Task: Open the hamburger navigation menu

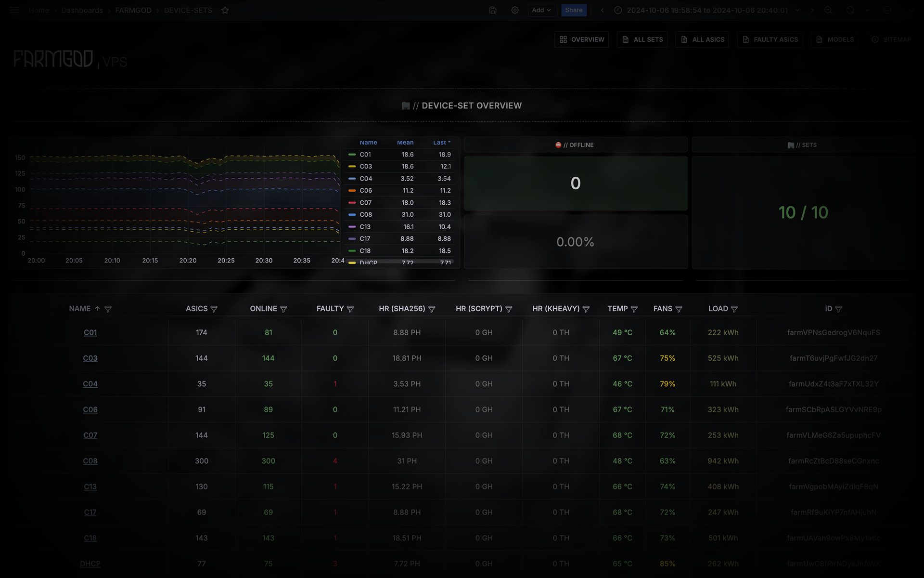Action: pyautogui.click(x=14, y=10)
